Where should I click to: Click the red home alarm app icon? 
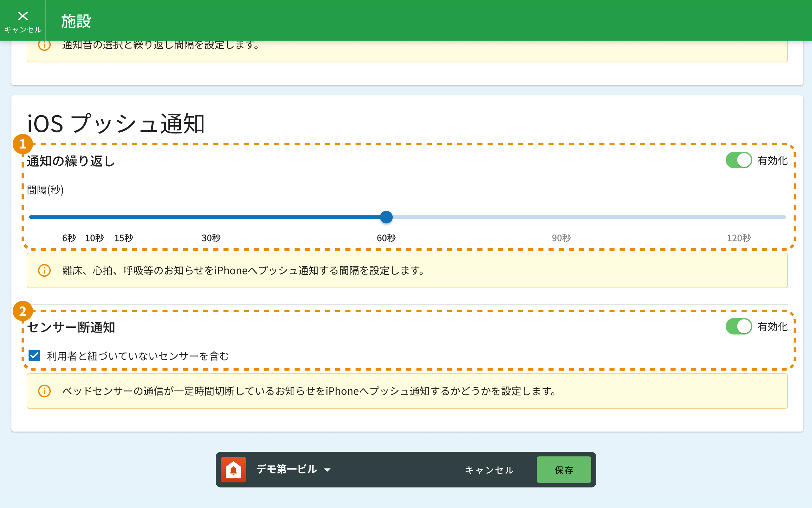coord(233,469)
